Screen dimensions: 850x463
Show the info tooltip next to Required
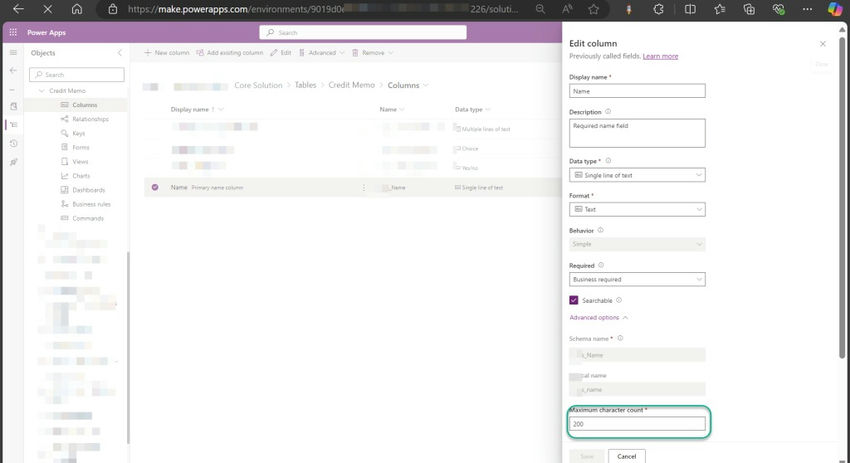601,266
